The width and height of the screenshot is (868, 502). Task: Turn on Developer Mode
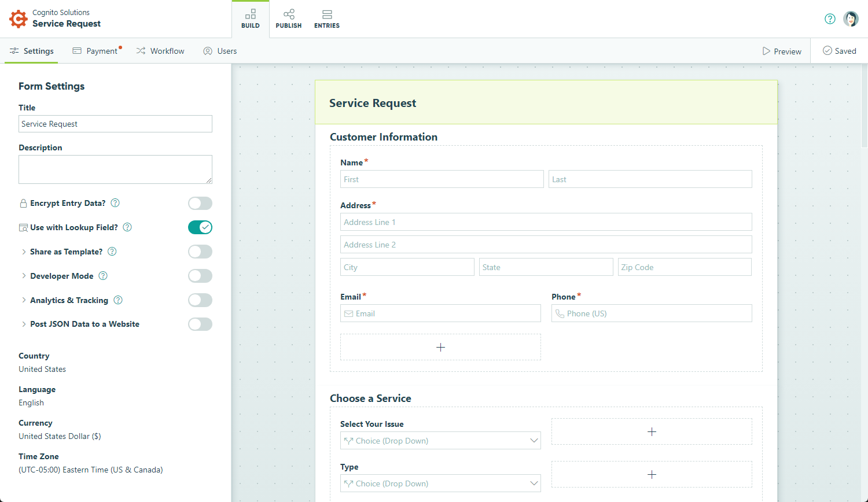click(x=200, y=276)
